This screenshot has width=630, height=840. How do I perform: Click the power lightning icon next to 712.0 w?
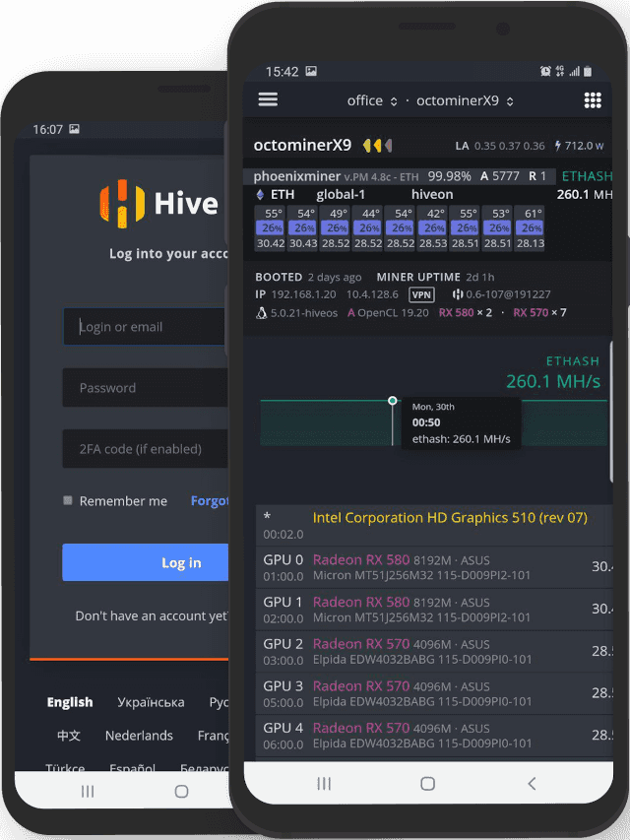[558, 145]
